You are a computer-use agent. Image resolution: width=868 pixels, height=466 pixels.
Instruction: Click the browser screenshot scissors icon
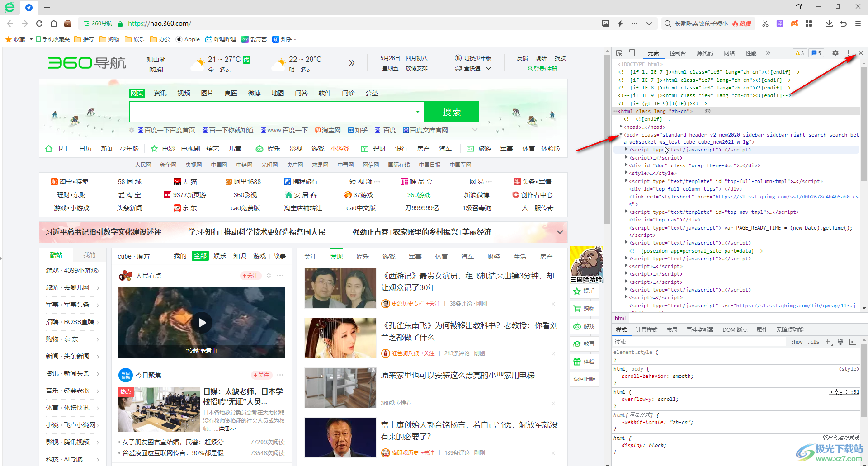pos(765,24)
